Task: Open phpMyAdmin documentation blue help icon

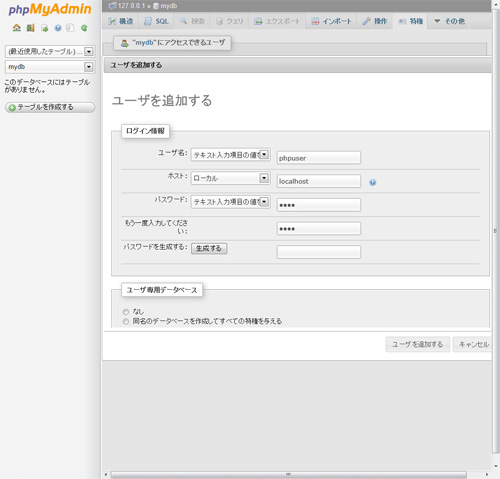Action: point(58,28)
